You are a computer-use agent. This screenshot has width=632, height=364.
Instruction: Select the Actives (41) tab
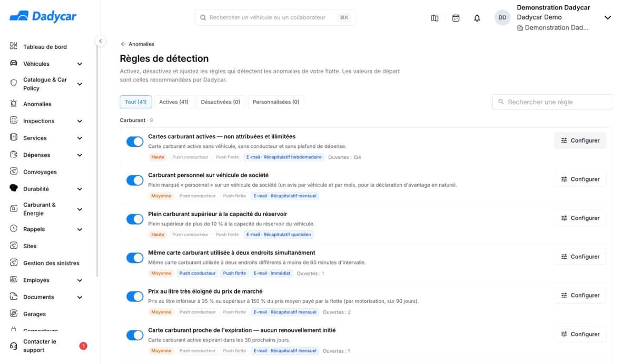click(x=174, y=102)
